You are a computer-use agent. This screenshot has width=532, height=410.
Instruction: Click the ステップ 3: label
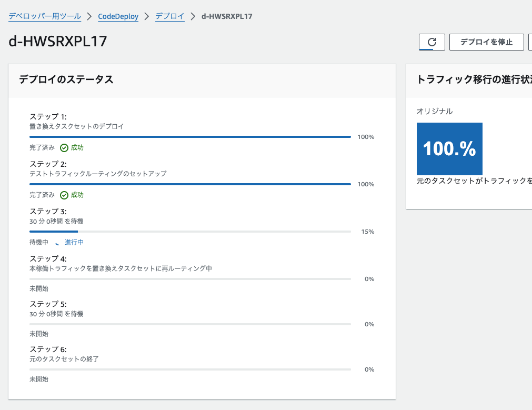coord(48,212)
